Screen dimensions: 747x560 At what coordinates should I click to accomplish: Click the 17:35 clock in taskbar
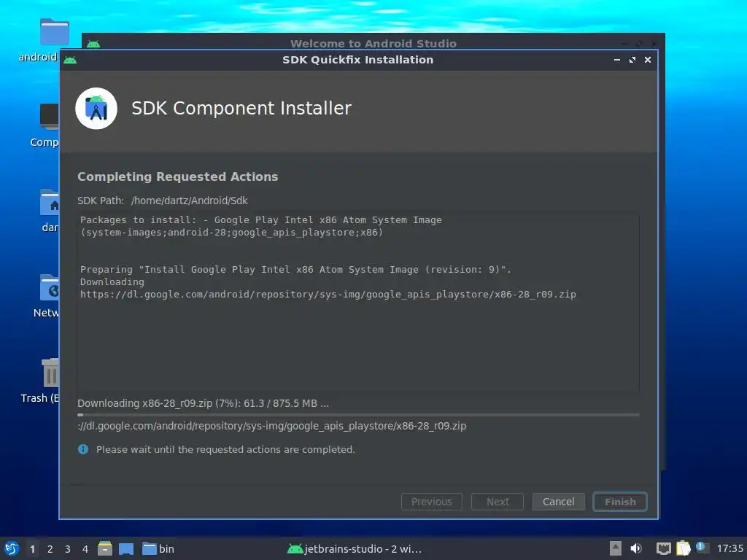point(729,548)
